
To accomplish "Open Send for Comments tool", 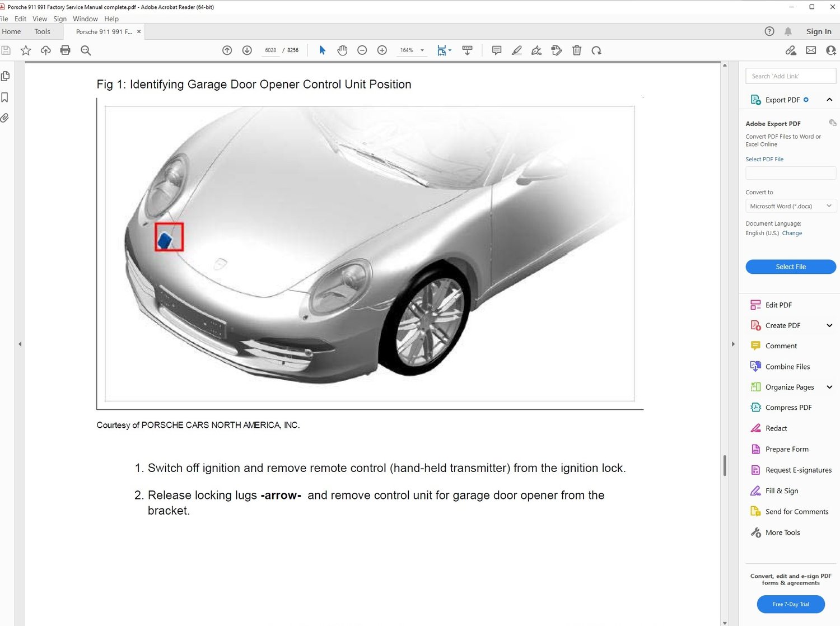I will [x=791, y=512].
